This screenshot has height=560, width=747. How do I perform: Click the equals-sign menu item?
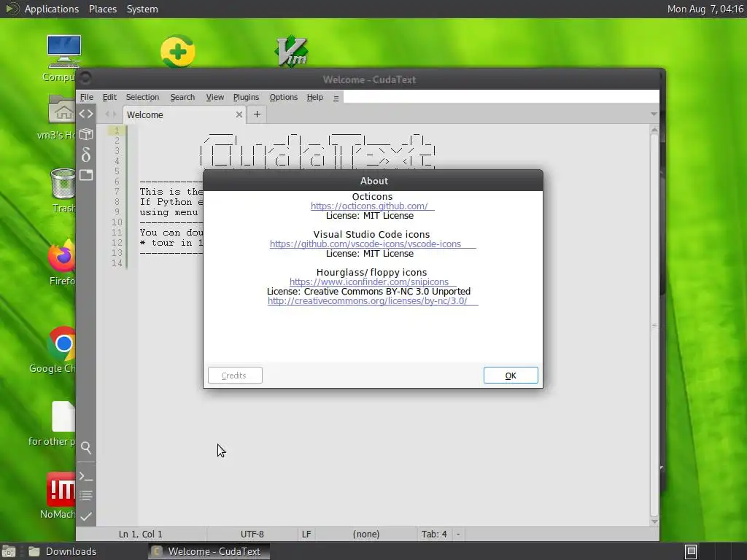(x=336, y=98)
